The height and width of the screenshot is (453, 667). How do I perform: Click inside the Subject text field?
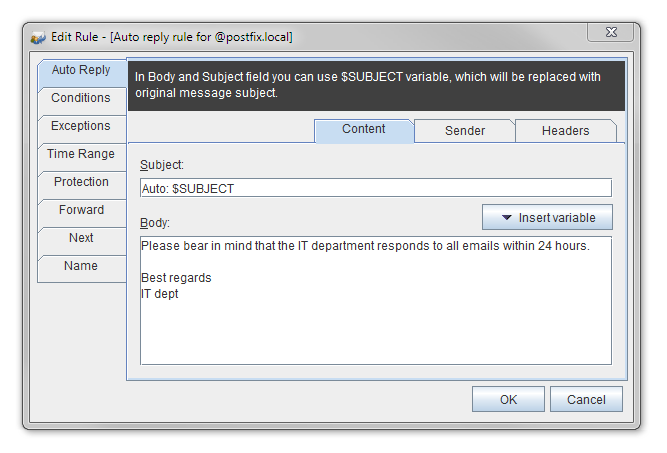point(376,188)
